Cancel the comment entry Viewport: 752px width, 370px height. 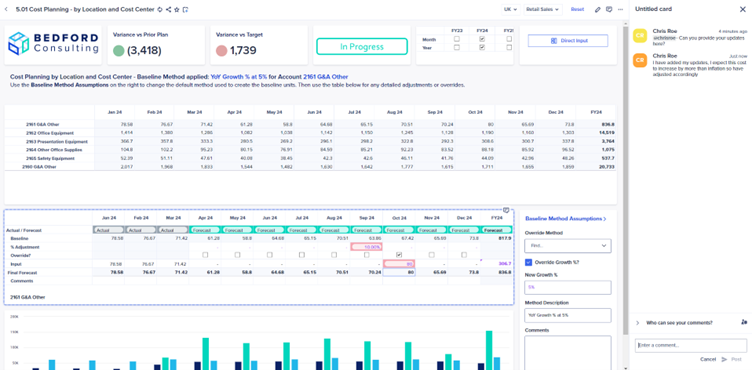(708, 359)
